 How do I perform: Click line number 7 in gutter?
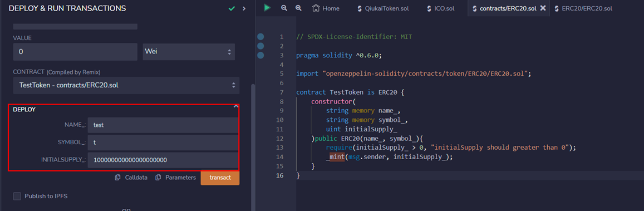click(281, 92)
